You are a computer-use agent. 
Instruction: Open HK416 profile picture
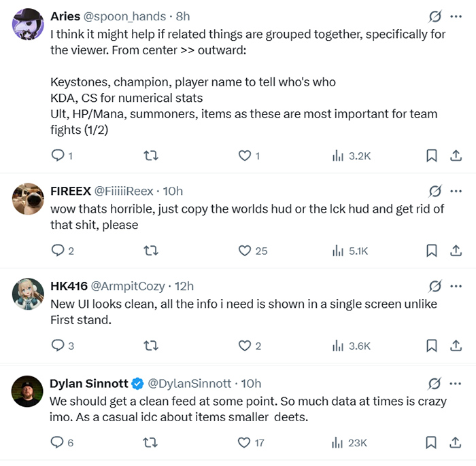pyautogui.click(x=29, y=294)
